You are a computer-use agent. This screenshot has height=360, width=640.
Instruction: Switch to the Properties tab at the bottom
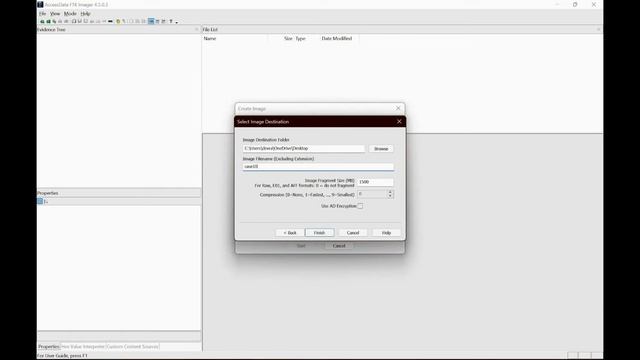(49, 347)
